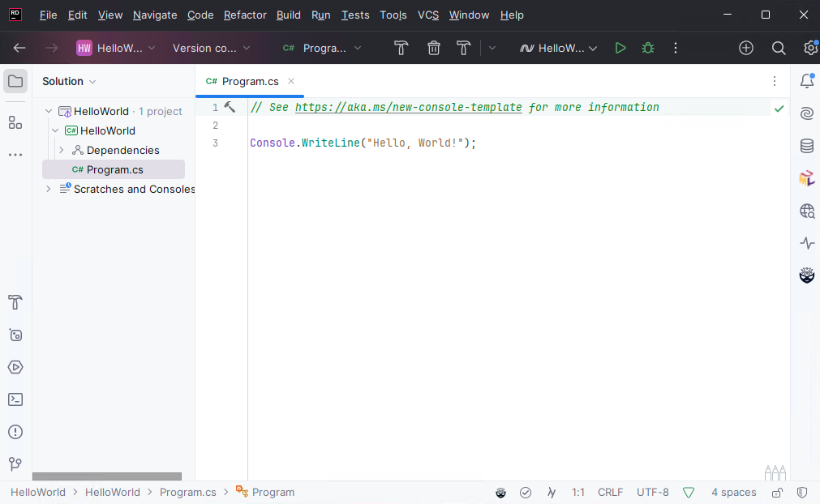Open the Solution view dropdown
The image size is (820, 504).
[x=69, y=82]
